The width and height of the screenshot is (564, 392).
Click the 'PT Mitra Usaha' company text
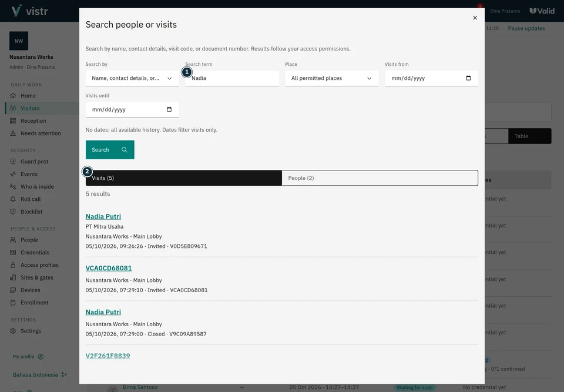105,226
